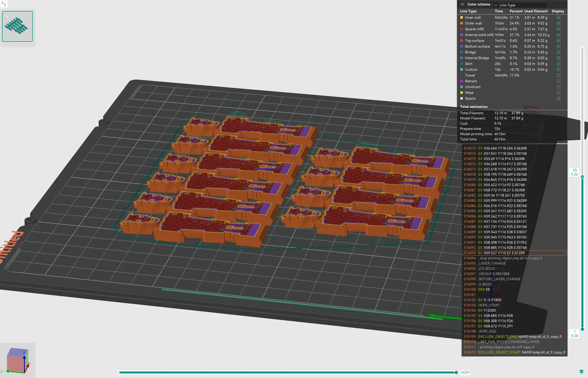This screenshot has width=588, height=378.
Task: Enable Travel display checkbox
Action: point(559,75)
